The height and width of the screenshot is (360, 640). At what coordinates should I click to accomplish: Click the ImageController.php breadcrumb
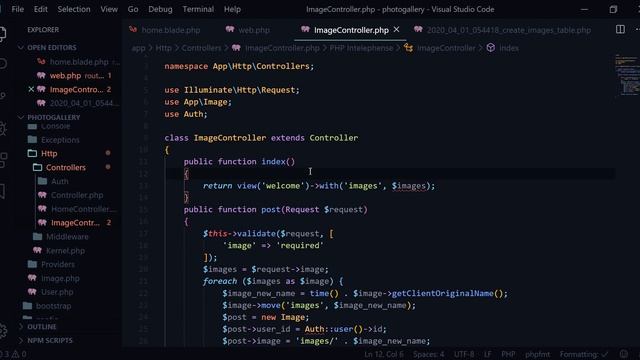point(282,48)
